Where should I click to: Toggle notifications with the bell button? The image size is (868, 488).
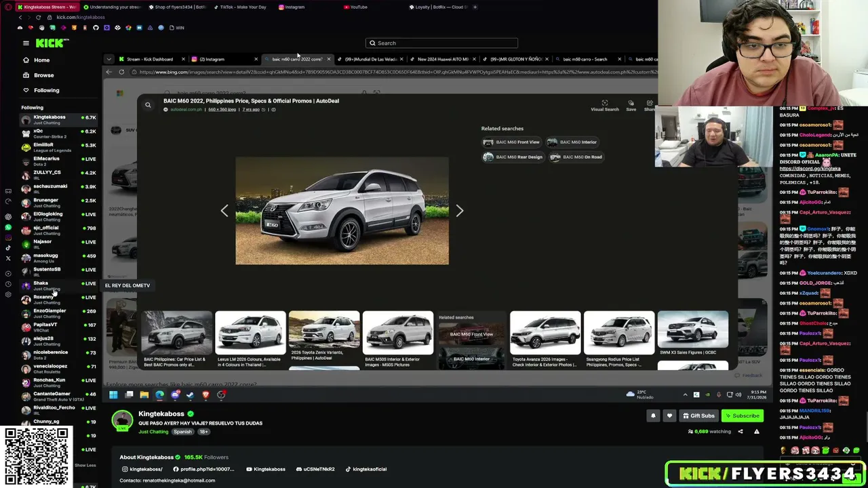tap(653, 415)
